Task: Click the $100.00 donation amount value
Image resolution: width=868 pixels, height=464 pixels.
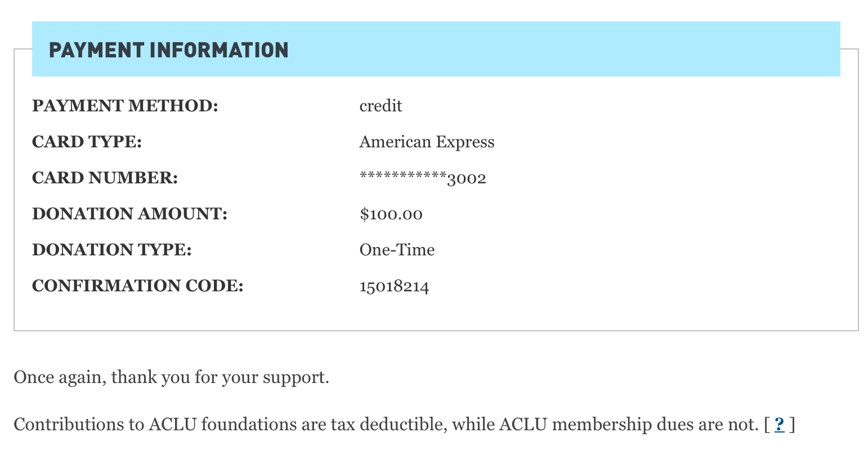Action: 391,214
